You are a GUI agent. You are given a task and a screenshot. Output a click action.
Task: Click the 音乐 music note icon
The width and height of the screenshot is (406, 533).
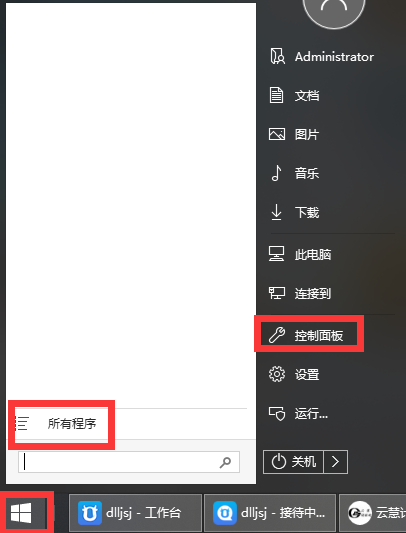tap(276, 173)
